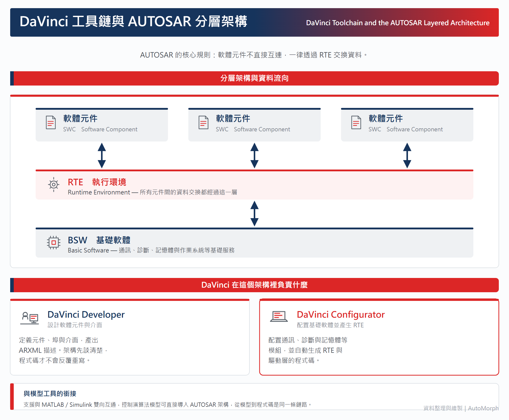The height and width of the screenshot is (420, 509).
Task: Click the DaVinci Developer title
Action: 86,315
